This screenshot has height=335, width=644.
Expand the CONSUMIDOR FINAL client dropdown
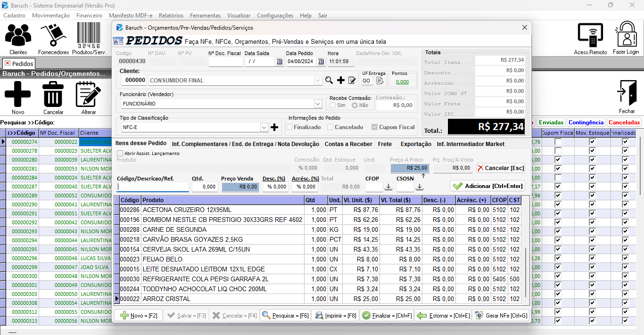(318, 81)
